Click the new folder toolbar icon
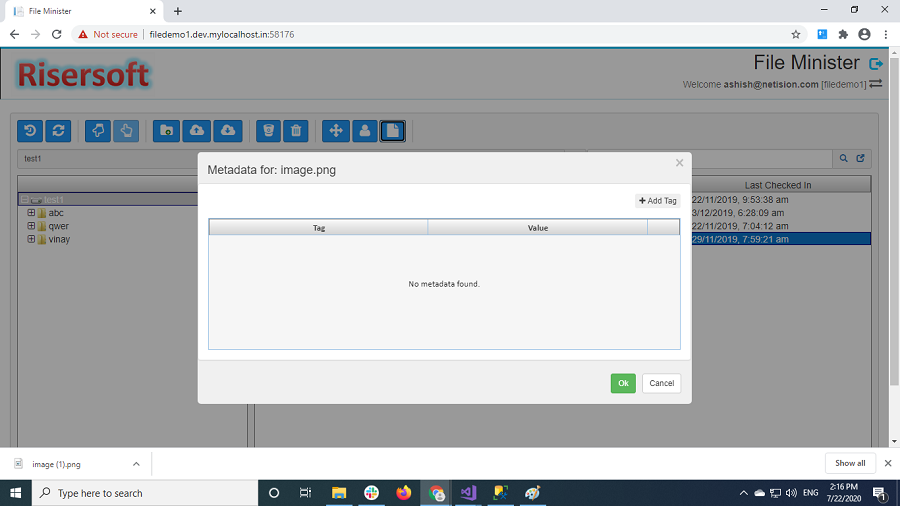The width and height of the screenshot is (900, 506). click(x=166, y=131)
